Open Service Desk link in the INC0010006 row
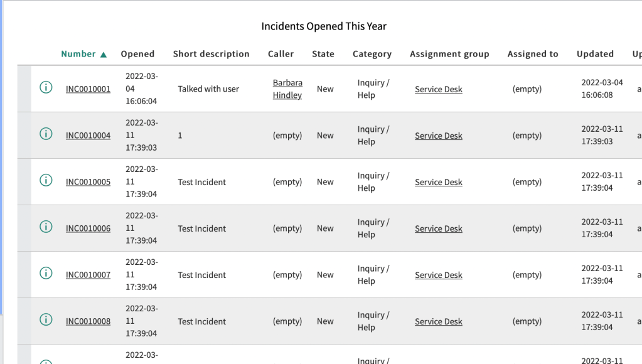 (438, 228)
